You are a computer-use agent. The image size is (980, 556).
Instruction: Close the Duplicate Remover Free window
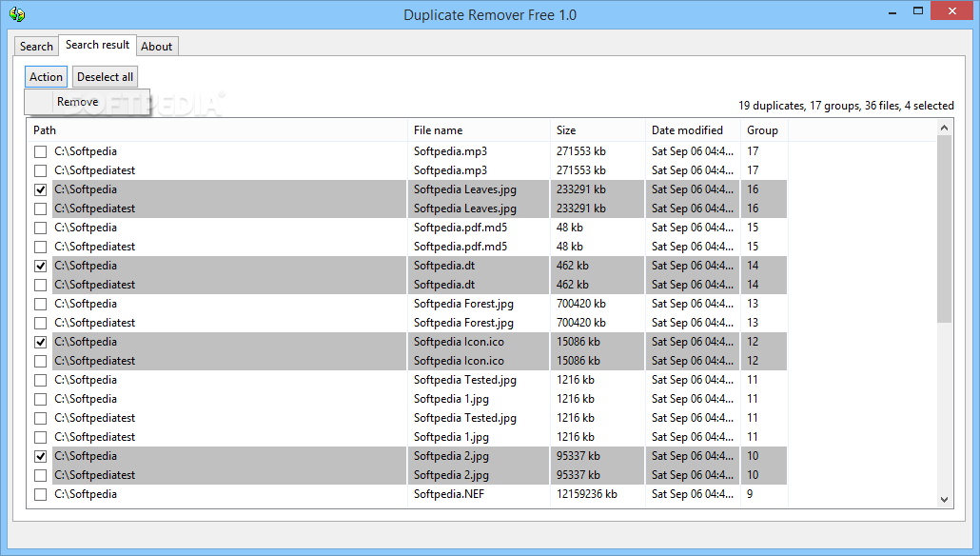951,11
